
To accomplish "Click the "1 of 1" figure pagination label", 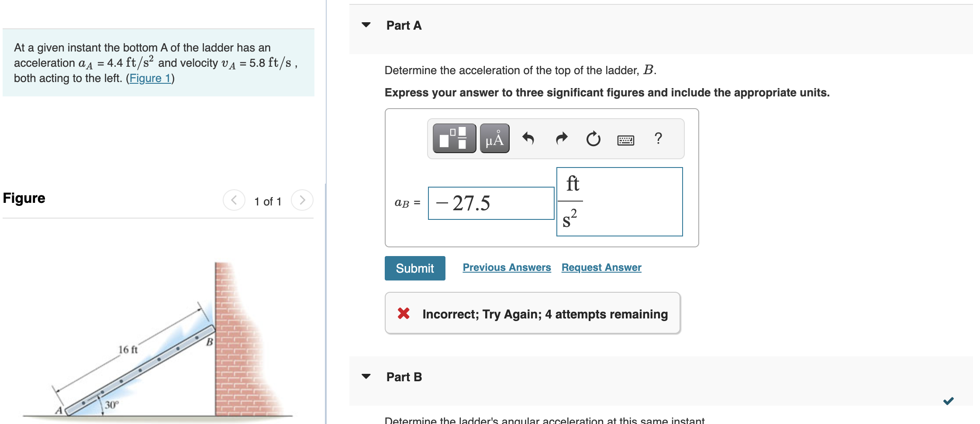I will point(267,201).
